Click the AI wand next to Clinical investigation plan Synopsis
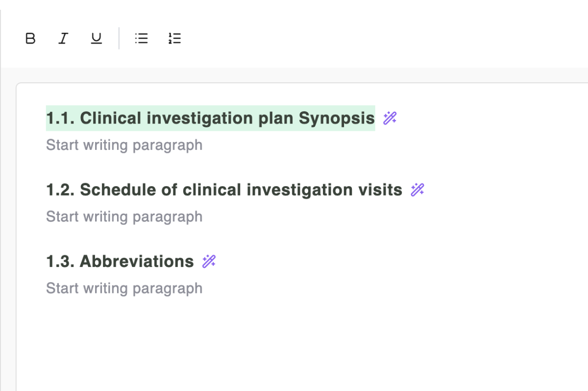The image size is (588, 391). 389,118
